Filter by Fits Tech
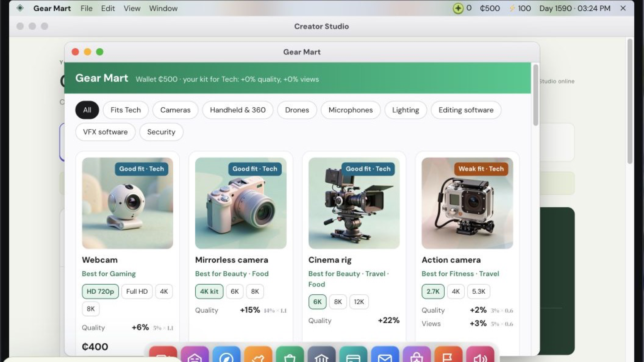The width and height of the screenshot is (644, 362). point(125,110)
